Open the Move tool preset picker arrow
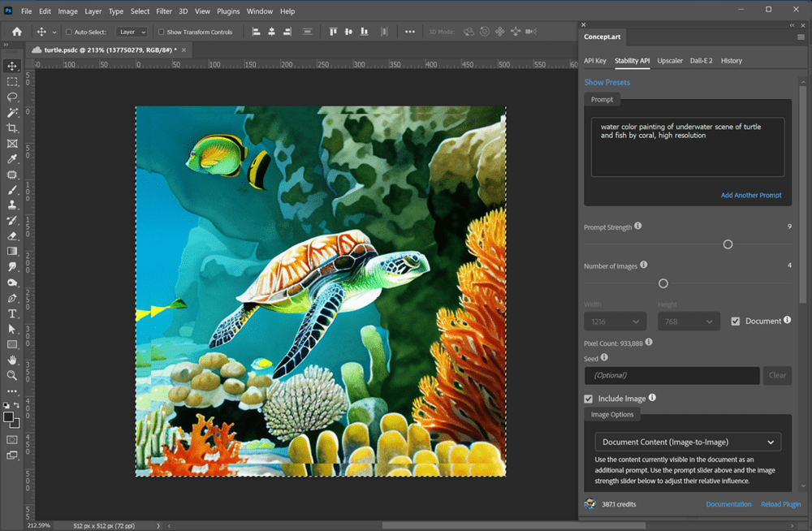The image size is (812, 531). point(54,32)
